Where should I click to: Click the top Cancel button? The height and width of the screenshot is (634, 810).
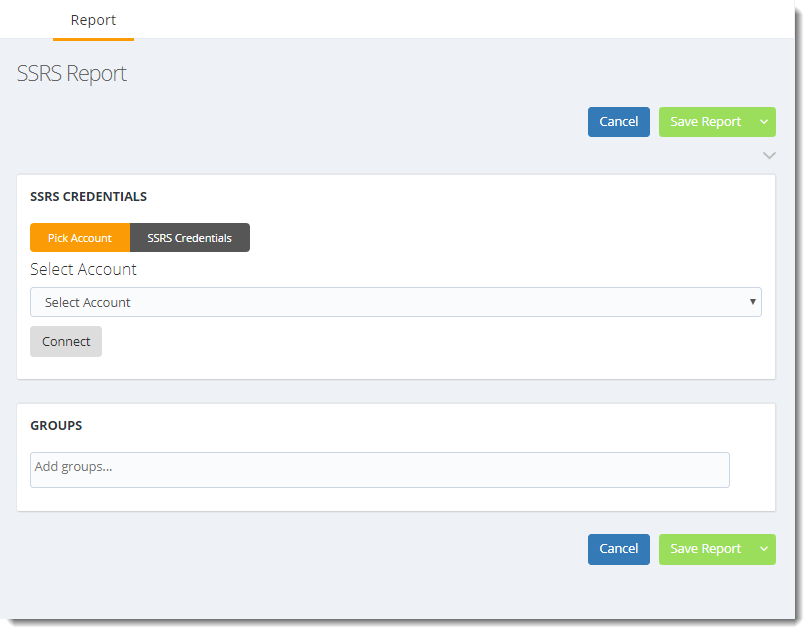point(618,122)
